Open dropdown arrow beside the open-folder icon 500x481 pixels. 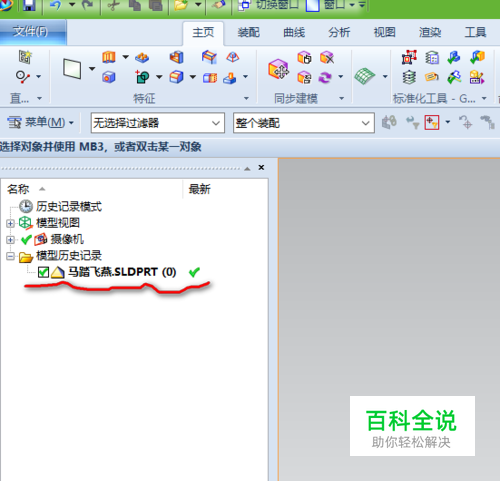coord(198,5)
